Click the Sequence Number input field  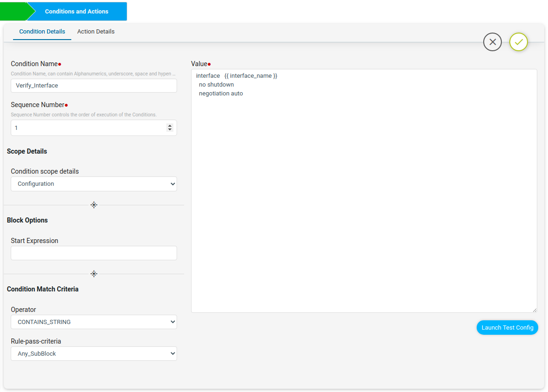point(94,128)
